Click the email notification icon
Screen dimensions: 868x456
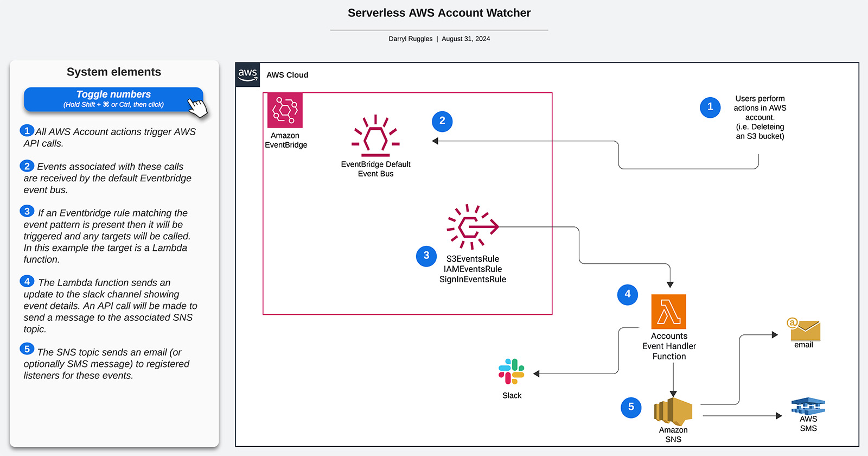805,329
